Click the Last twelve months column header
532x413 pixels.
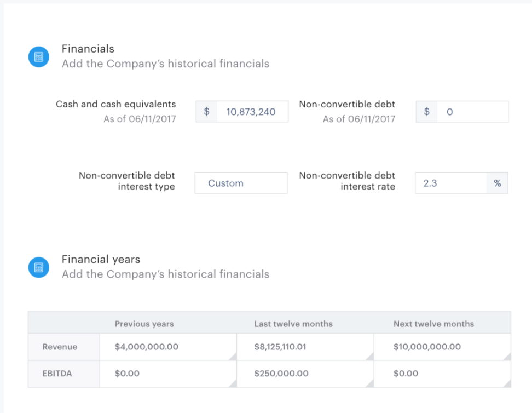[293, 324]
